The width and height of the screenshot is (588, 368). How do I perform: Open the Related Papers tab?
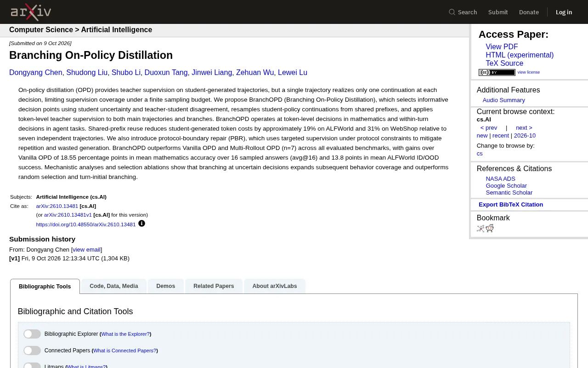coord(214,286)
